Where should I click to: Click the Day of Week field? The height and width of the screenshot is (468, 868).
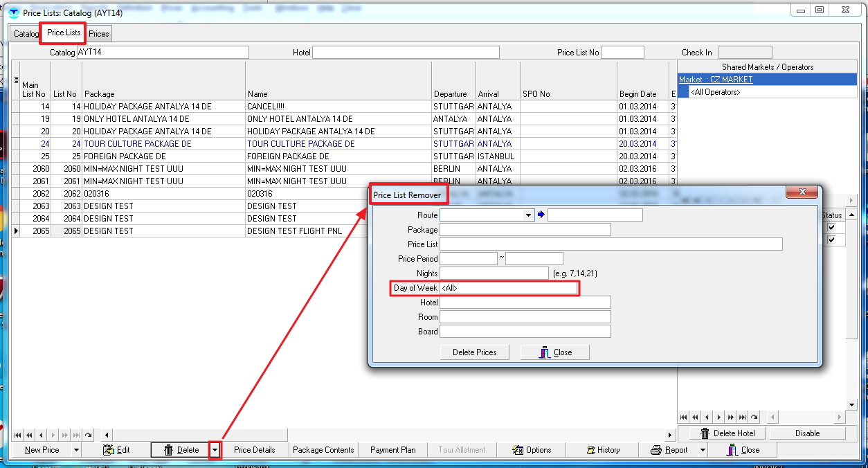point(508,288)
